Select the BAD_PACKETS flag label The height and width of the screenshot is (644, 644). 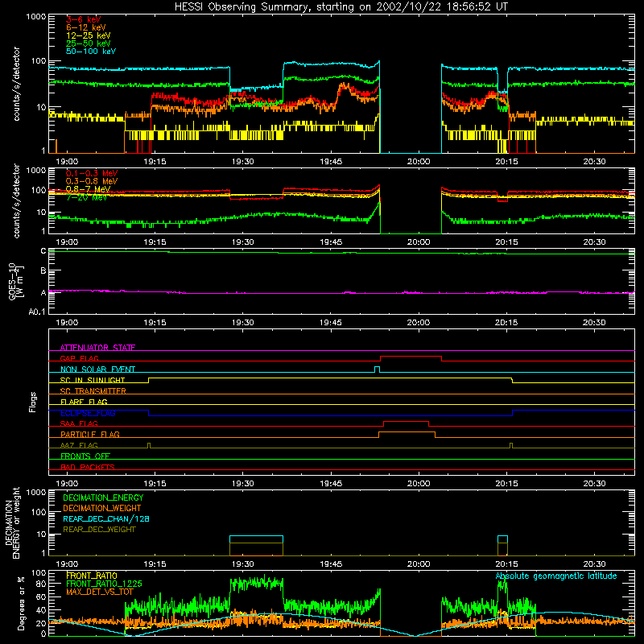click(x=88, y=467)
